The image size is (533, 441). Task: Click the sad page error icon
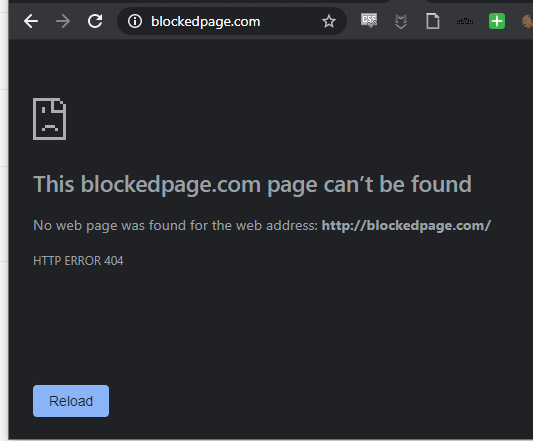tap(50, 119)
